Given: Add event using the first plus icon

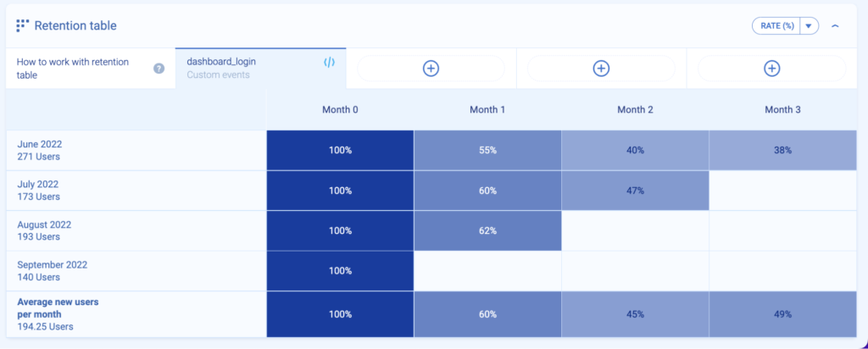Looking at the screenshot, I should [x=431, y=69].
